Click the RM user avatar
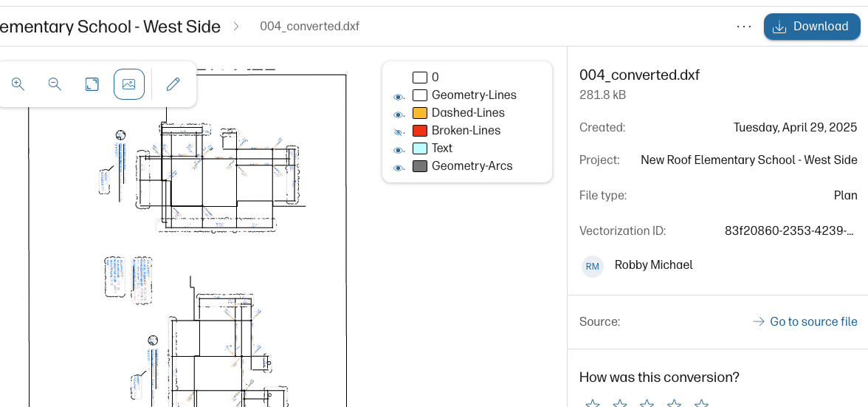 592,266
